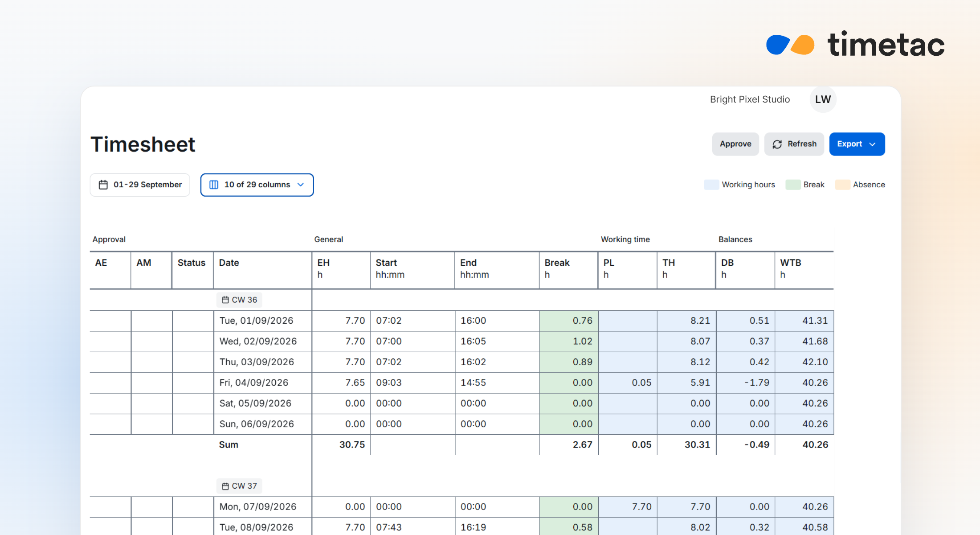
Task: Click the Sum row label
Action: 229,444
